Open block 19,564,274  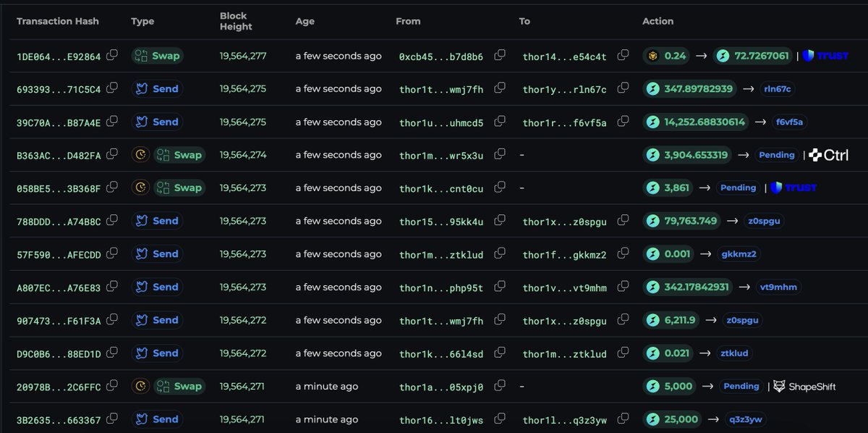[243, 155]
